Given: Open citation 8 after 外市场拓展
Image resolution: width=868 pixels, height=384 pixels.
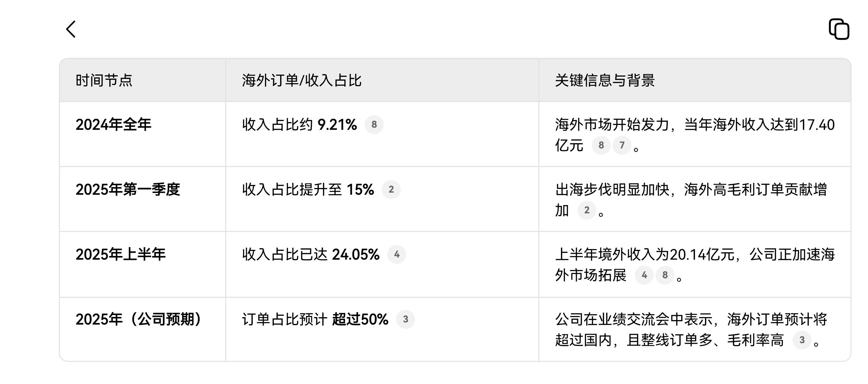Looking at the screenshot, I should 665,275.
